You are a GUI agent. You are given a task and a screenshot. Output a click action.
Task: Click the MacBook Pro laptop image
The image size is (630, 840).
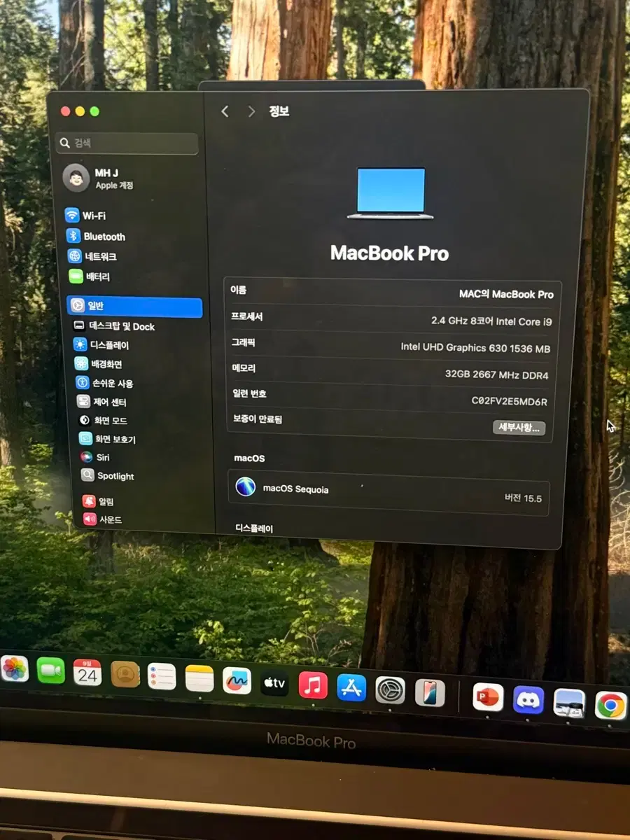point(390,193)
